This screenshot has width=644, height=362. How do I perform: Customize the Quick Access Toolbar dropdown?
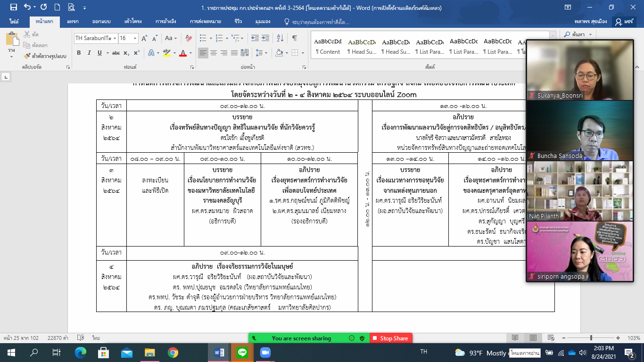pos(84,8)
